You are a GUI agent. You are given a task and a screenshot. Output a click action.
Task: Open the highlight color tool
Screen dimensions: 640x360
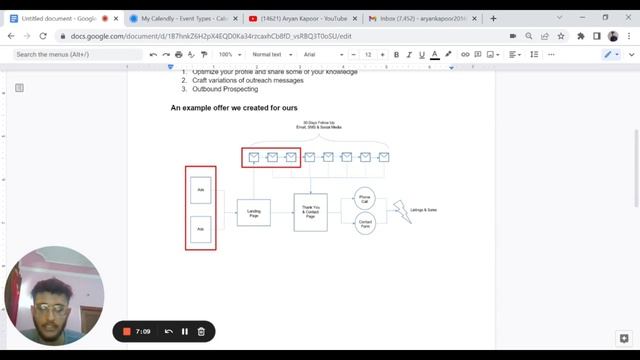[x=448, y=54]
